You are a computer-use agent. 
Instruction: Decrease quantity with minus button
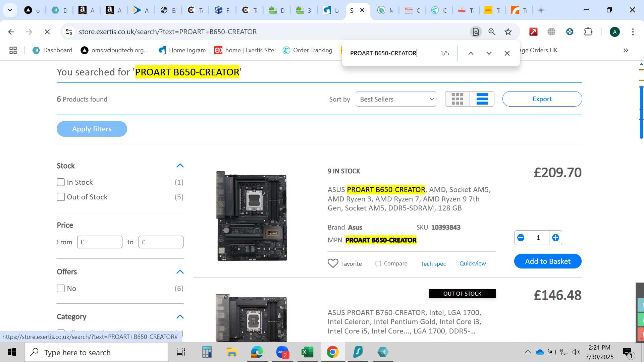(x=521, y=238)
